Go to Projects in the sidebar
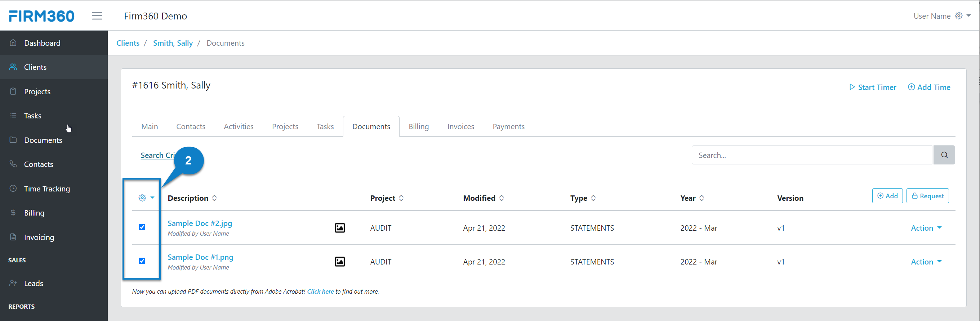980x321 pixels. [x=54, y=91]
